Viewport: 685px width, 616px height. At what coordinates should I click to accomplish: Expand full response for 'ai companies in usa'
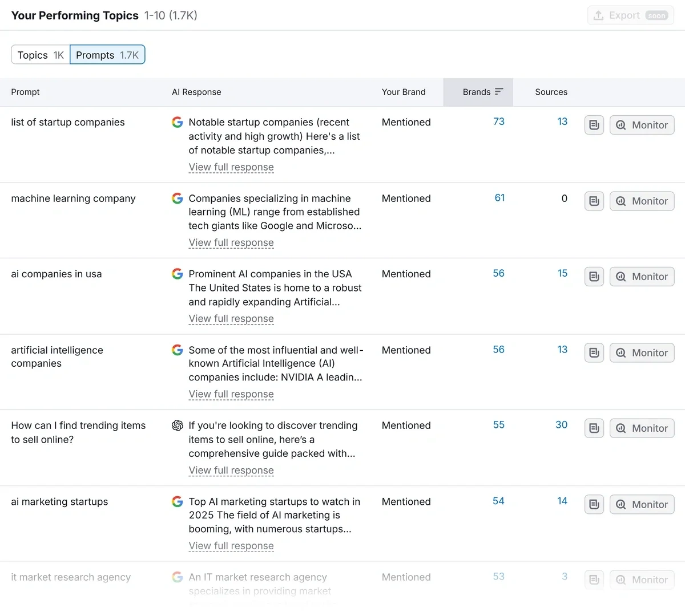click(x=231, y=319)
